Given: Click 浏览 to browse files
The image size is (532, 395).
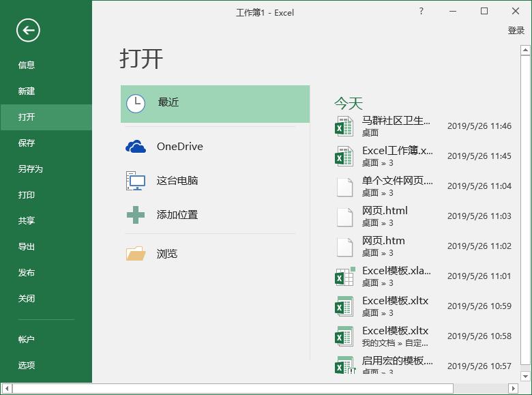Looking at the screenshot, I should tap(215, 254).
